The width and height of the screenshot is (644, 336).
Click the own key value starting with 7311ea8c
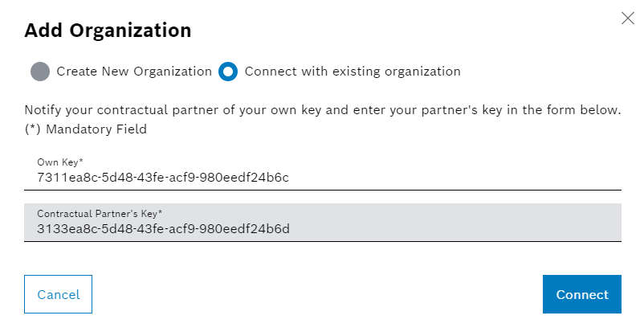pyautogui.click(x=163, y=178)
